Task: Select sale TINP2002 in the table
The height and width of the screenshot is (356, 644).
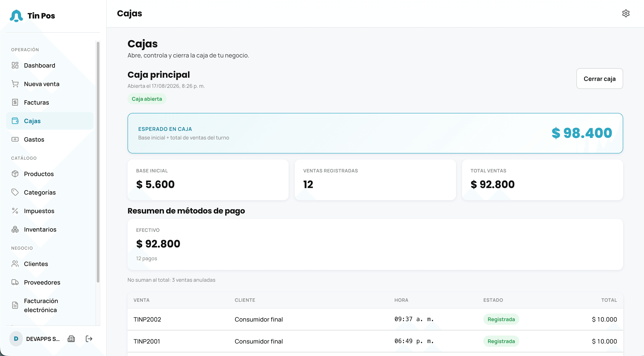Action: [x=147, y=319]
